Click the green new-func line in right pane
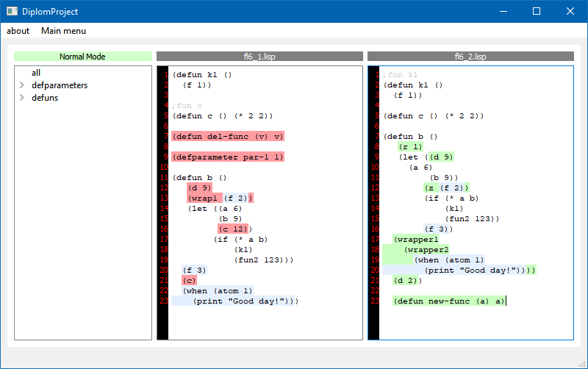This screenshot has width=588, height=369. [x=448, y=301]
